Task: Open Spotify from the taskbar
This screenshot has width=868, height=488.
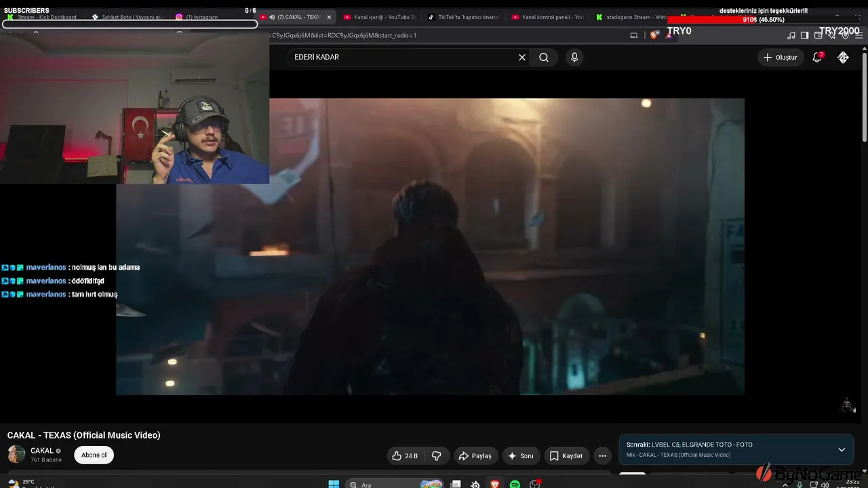Action: pyautogui.click(x=515, y=484)
